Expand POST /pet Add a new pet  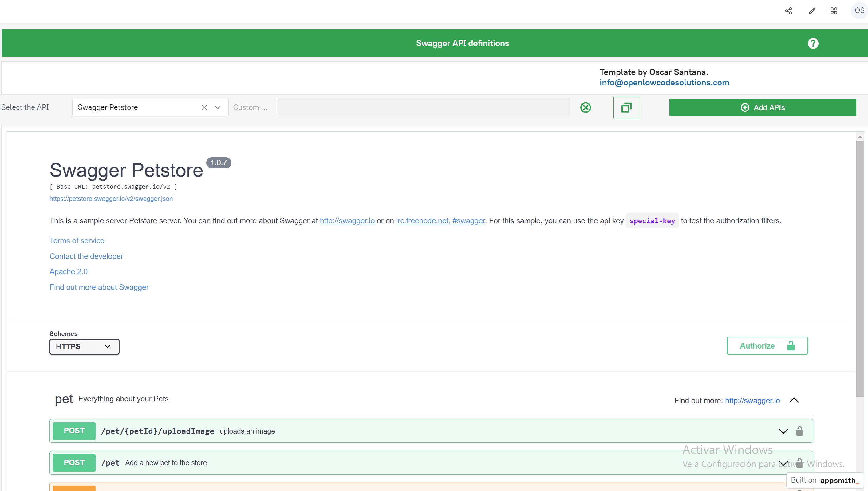[x=165, y=463]
